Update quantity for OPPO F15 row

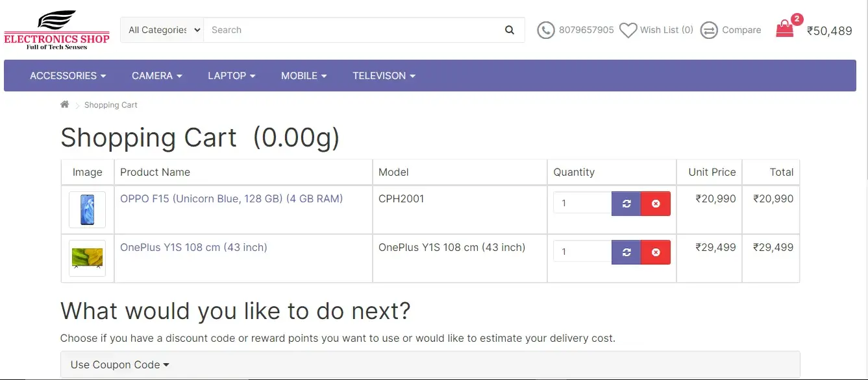tap(626, 203)
